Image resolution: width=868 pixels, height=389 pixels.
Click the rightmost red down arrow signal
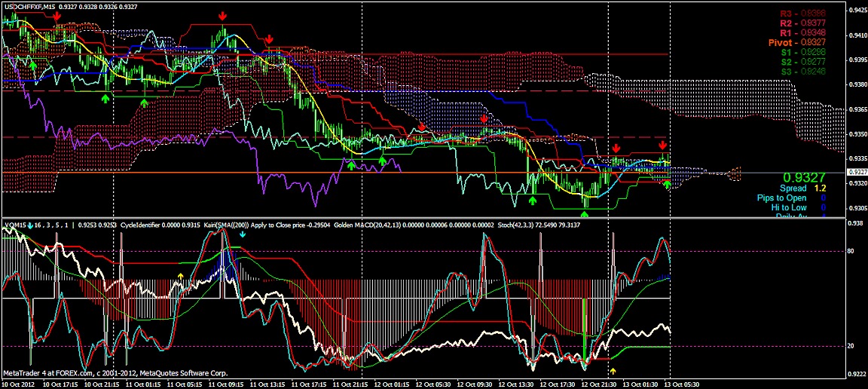point(662,145)
